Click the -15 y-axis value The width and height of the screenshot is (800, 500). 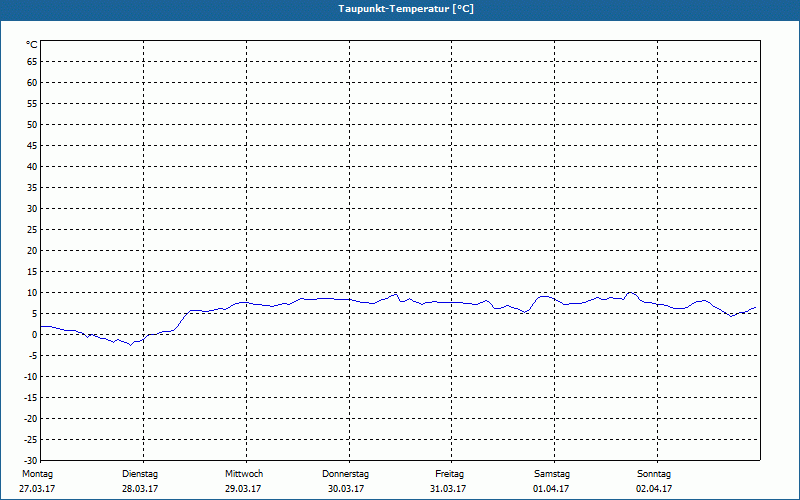pos(31,398)
